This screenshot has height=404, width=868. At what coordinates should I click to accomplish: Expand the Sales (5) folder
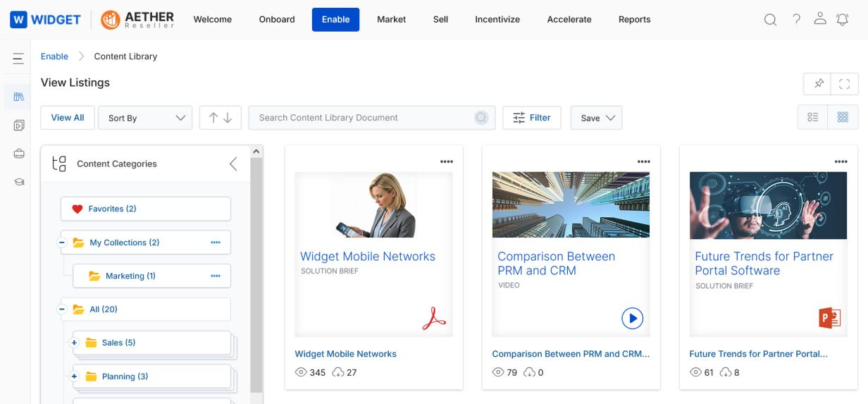[x=74, y=343]
